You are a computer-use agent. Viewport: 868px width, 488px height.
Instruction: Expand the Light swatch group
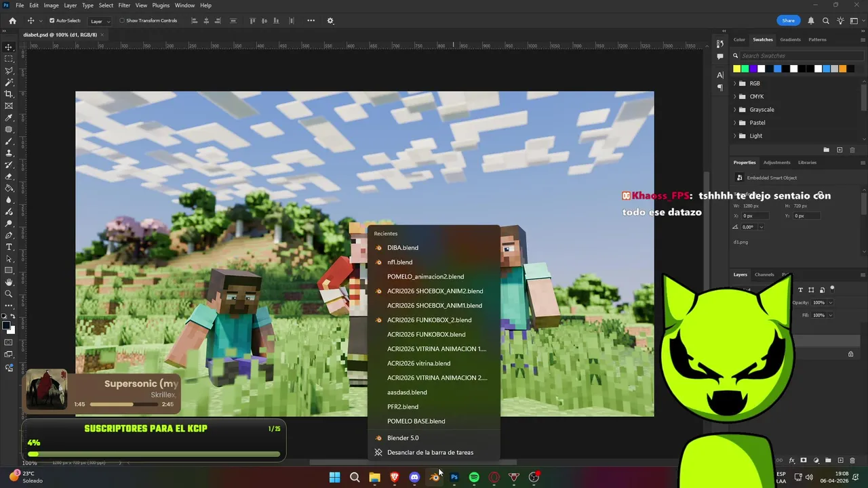pos(735,136)
